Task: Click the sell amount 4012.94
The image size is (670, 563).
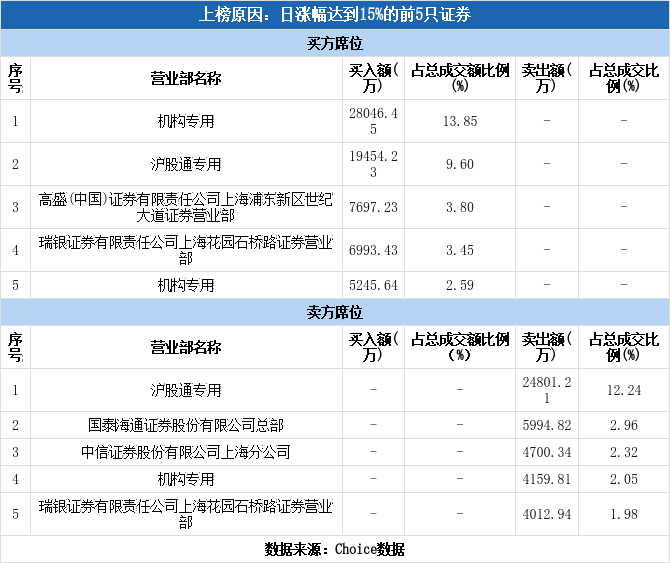Action: pyautogui.click(x=547, y=514)
